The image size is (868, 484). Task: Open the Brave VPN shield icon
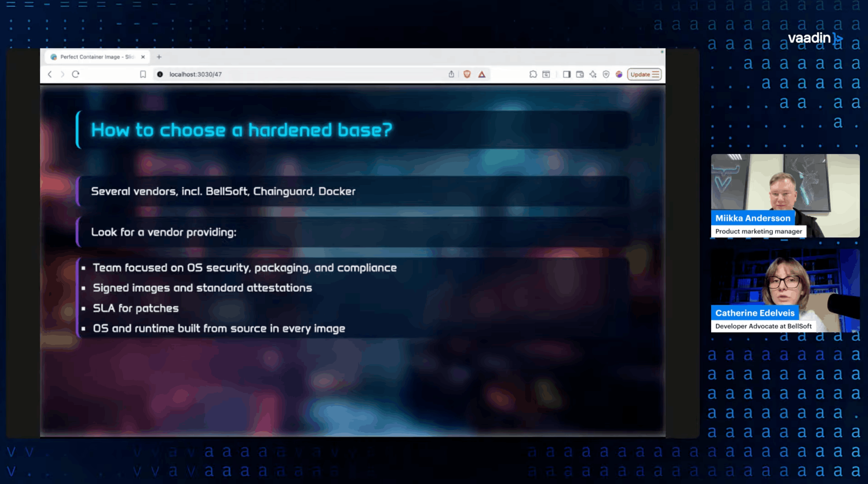[x=606, y=74]
